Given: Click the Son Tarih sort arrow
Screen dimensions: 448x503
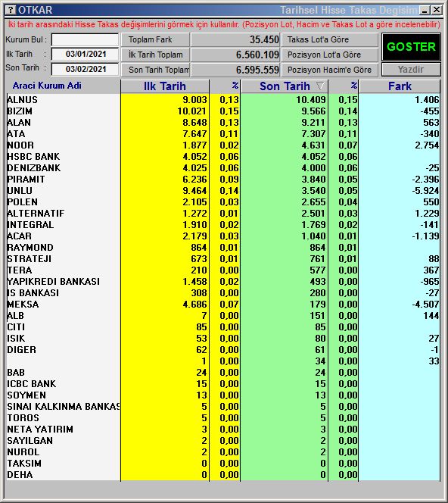Looking at the screenshot, I should (320, 86).
